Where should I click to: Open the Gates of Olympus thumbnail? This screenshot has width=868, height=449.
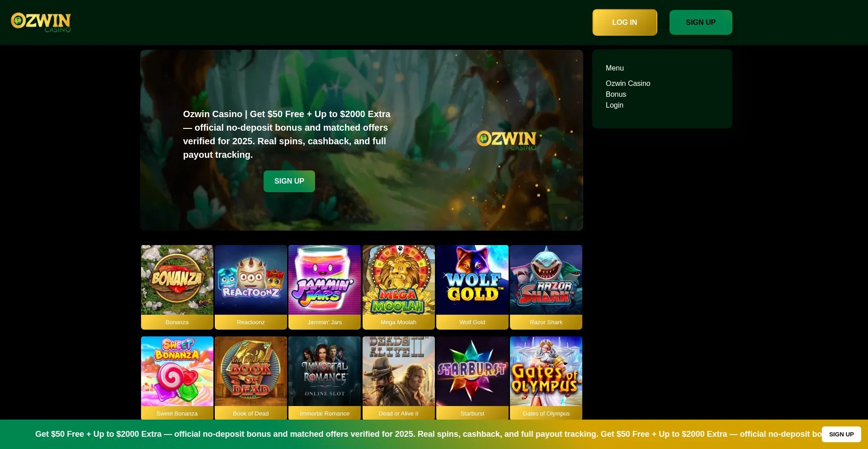(546, 371)
